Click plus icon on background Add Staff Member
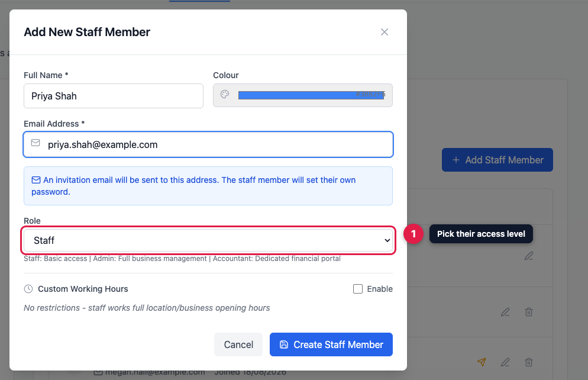The height and width of the screenshot is (380, 588). click(456, 160)
